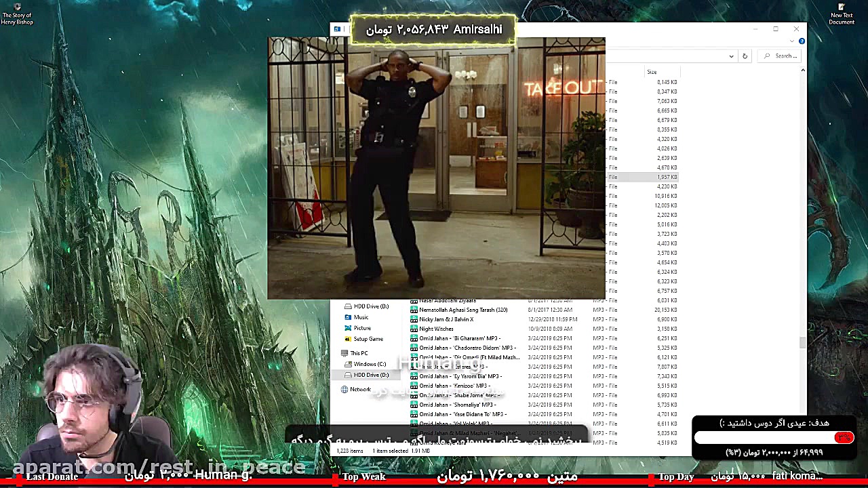Click the Nicky Jam & J Balvin X file icon
Image resolution: width=868 pixels, height=488 pixels.
point(414,319)
